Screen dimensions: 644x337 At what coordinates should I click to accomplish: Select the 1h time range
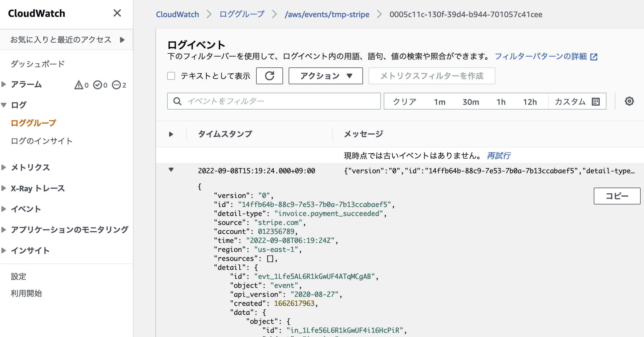pyautogui.click(x=501, y=102)
